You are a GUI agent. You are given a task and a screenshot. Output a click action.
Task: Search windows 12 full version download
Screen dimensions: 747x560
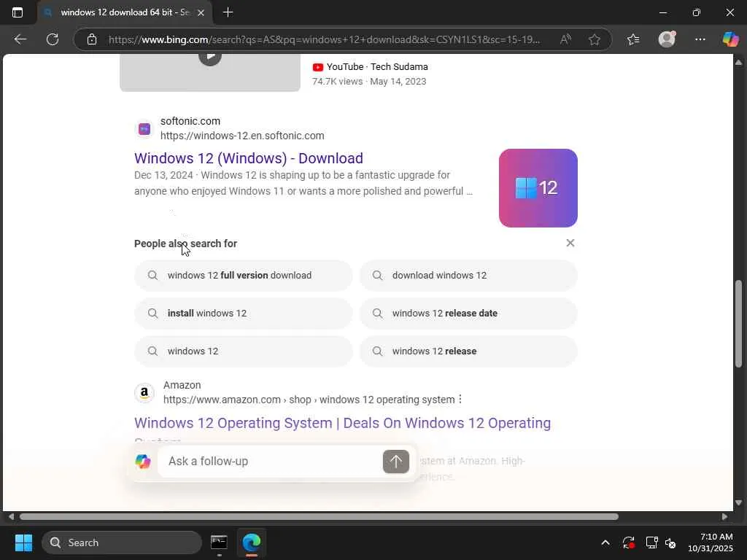click(244, 275)
